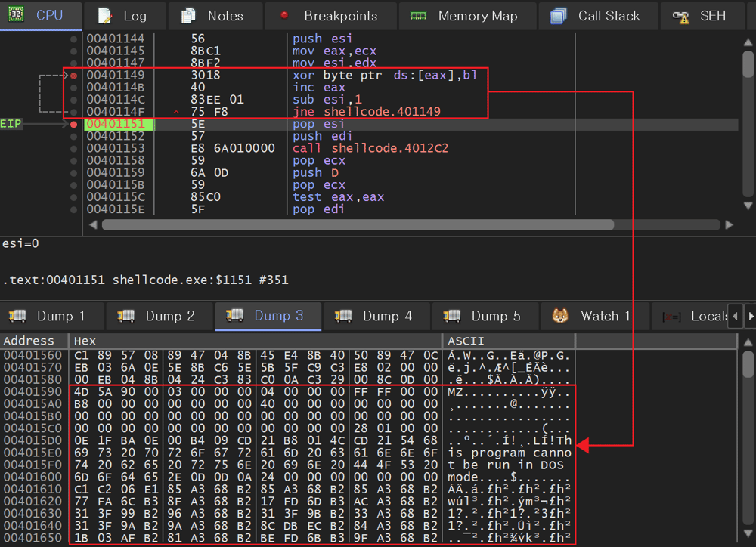This screenshot has width=756, height=547.
Task: Click the CPU tab chip icon
Action: tap(17, 15)
